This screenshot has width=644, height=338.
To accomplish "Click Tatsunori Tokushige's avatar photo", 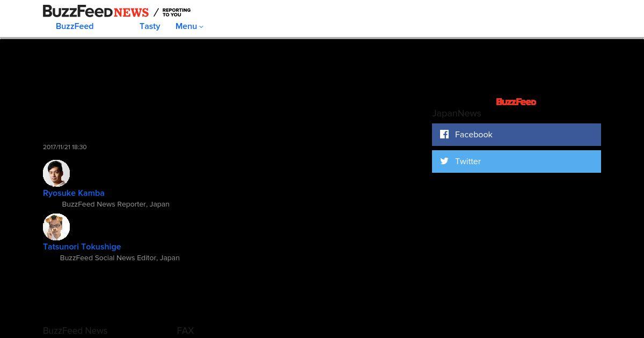I will point(56,227).
